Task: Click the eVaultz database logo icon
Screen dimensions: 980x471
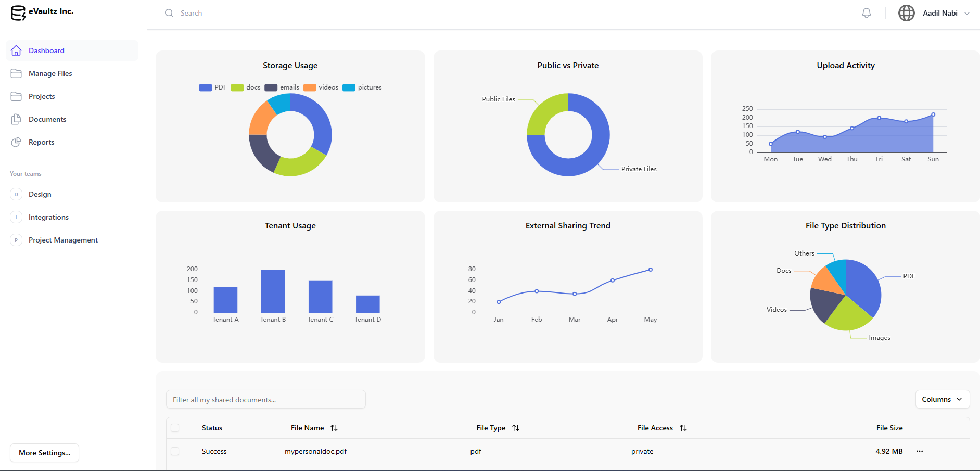Action: (x=18, y=13)
